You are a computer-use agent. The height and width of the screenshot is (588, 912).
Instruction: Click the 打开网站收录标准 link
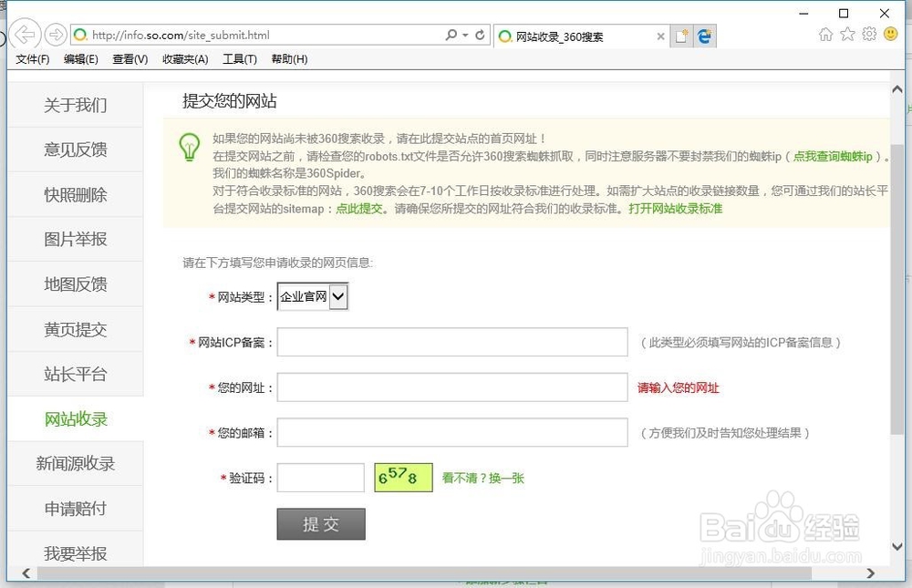point(675,209)
